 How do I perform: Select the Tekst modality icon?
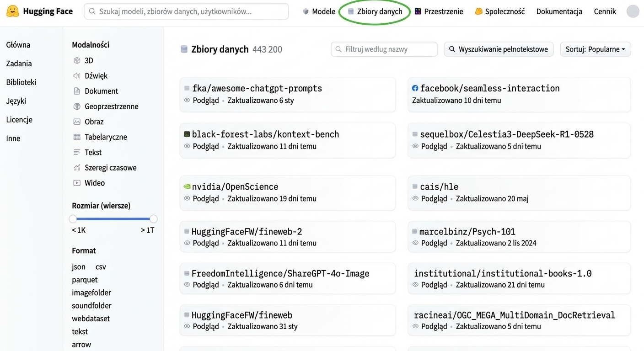pos(77,152)
